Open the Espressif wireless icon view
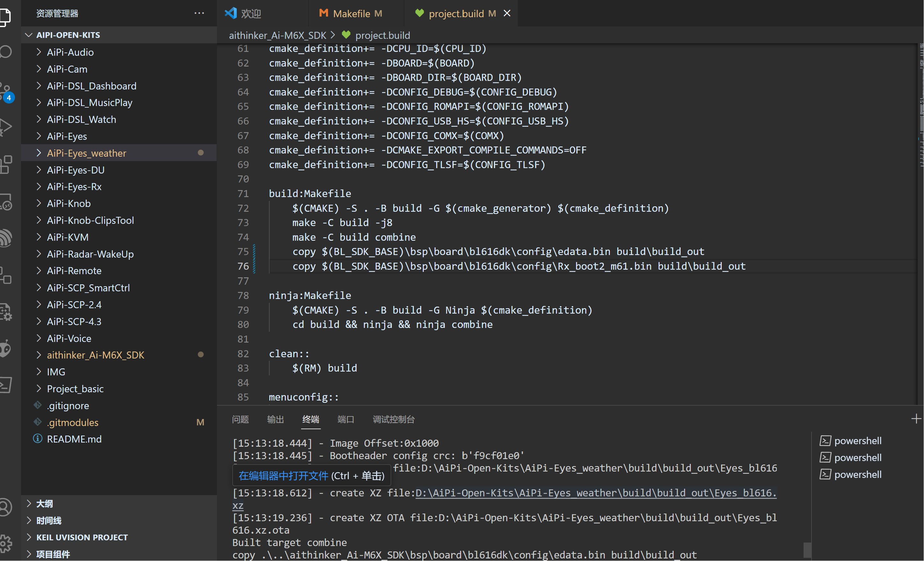Viewport: 924px width, 561px height. tap(6, 238)
